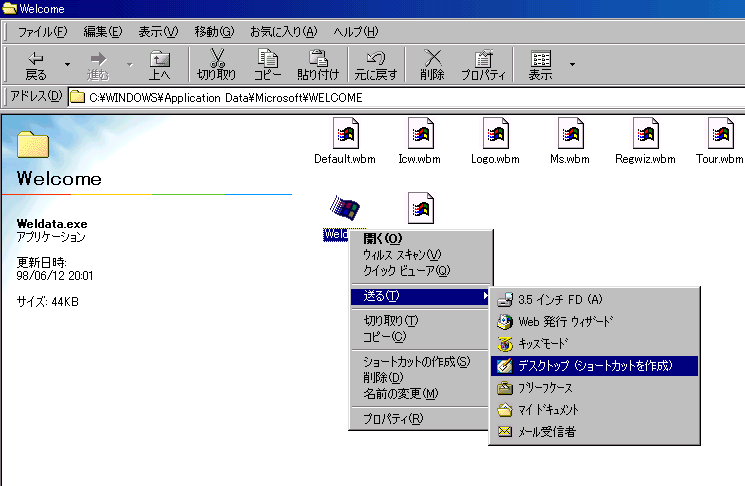Send to Mail Recipient (メール受信者)
The height and width of the screenshot is (486, 745).
pos(594,432)
